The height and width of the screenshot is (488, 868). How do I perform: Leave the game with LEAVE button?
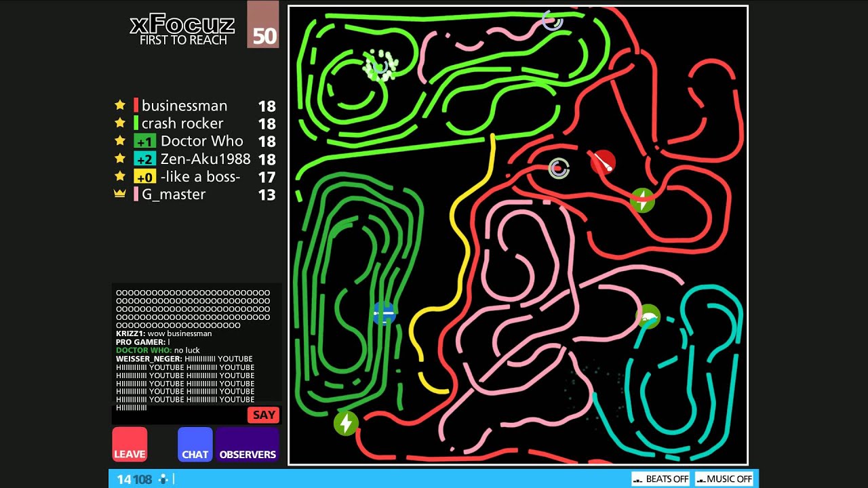tap(130, 445)
